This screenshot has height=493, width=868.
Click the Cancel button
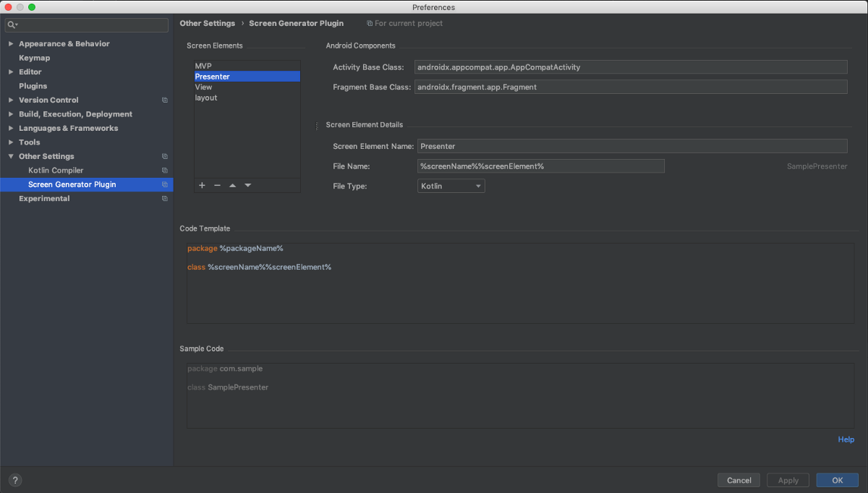pos(739,480)
